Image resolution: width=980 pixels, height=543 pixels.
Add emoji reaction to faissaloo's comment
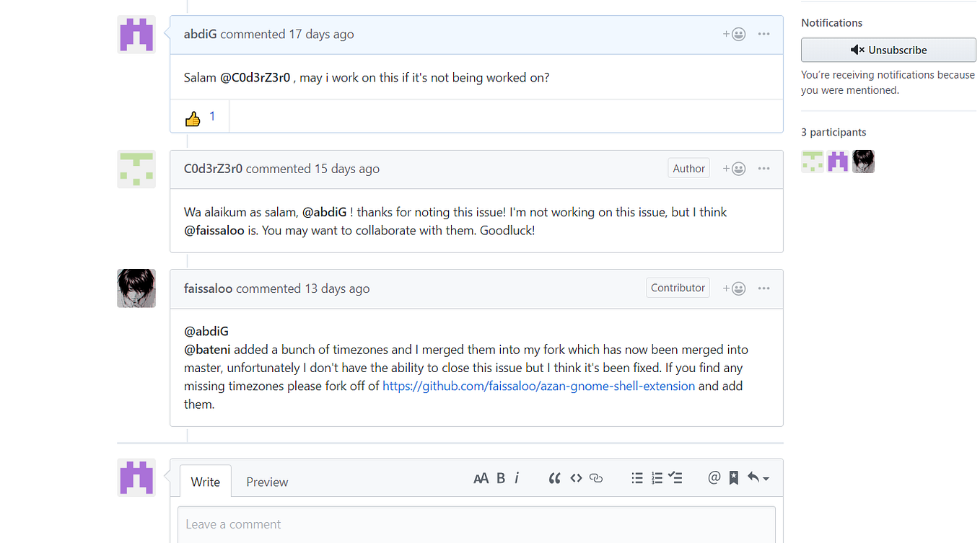tap(733, 288)
